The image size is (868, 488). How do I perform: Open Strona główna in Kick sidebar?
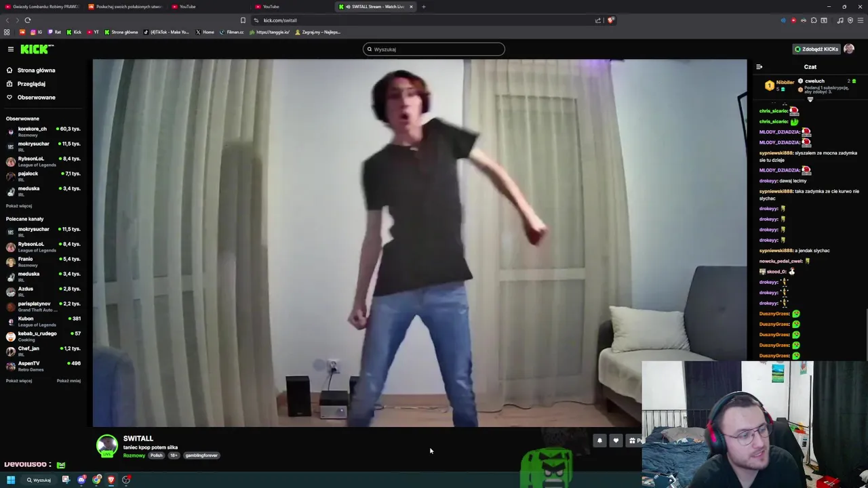pyautogui.click(x=31, y=70)
